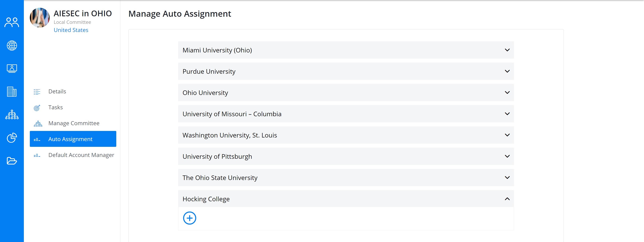The height and width of the screenshot is (242, 644).
Task: Expand The Ohio State University section
Action: point(346,177)
